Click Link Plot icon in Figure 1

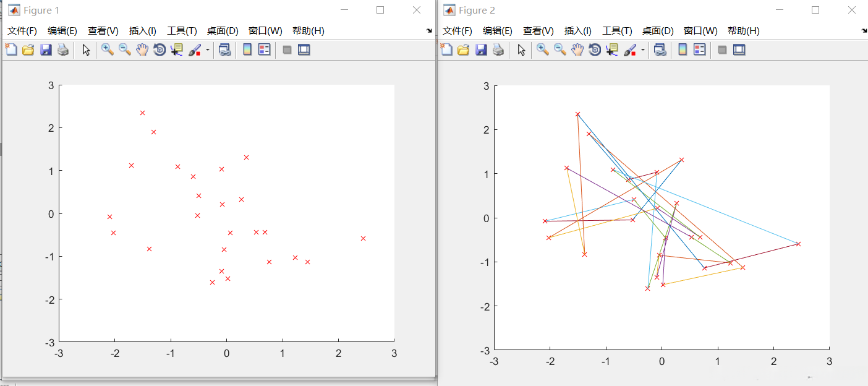[x=224, y=50]
